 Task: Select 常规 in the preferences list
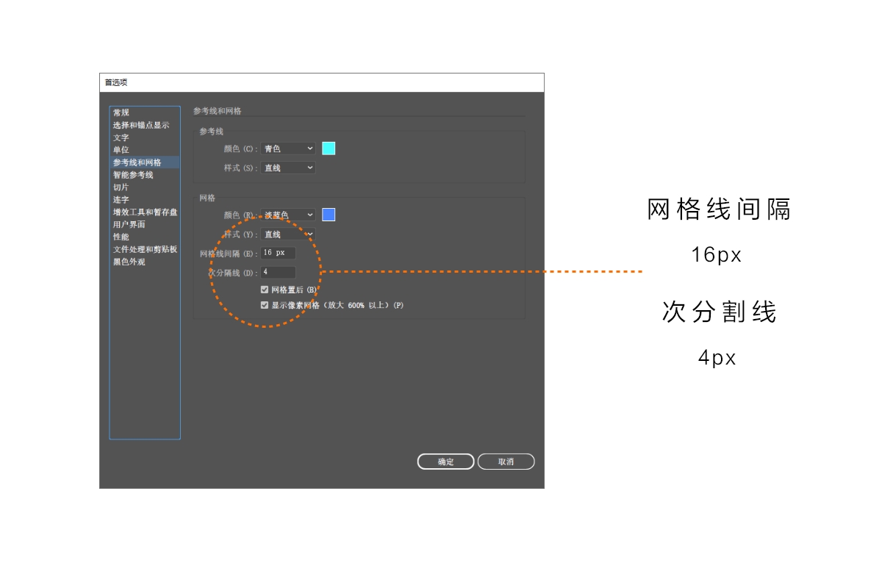pos(121,112)
